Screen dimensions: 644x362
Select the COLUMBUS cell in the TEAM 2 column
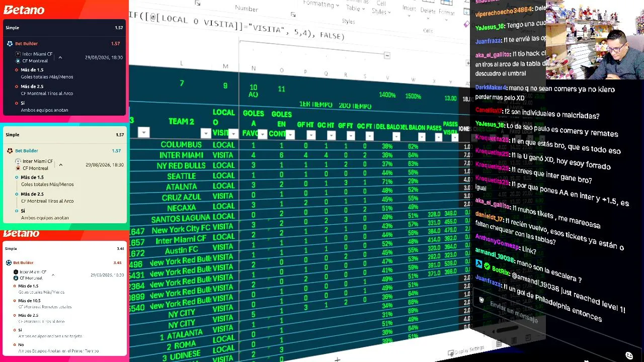pos(181,145)
